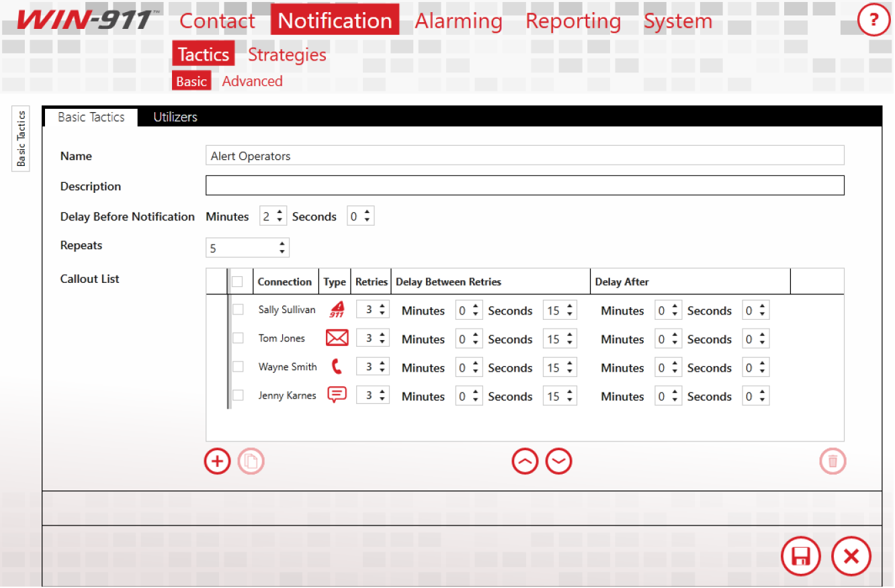Adjust Tom Jones's Retries spinner
This screenshot has width=895, height=588.
(372, 339)
